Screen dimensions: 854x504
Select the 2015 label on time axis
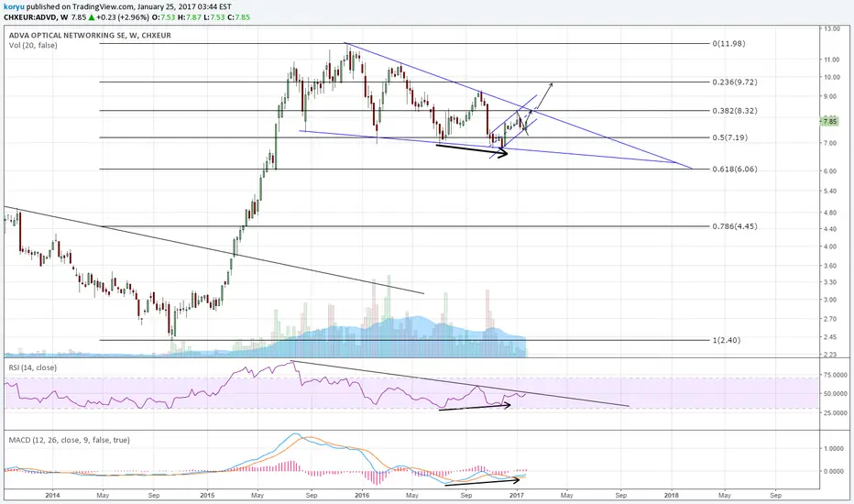[207, 495]
